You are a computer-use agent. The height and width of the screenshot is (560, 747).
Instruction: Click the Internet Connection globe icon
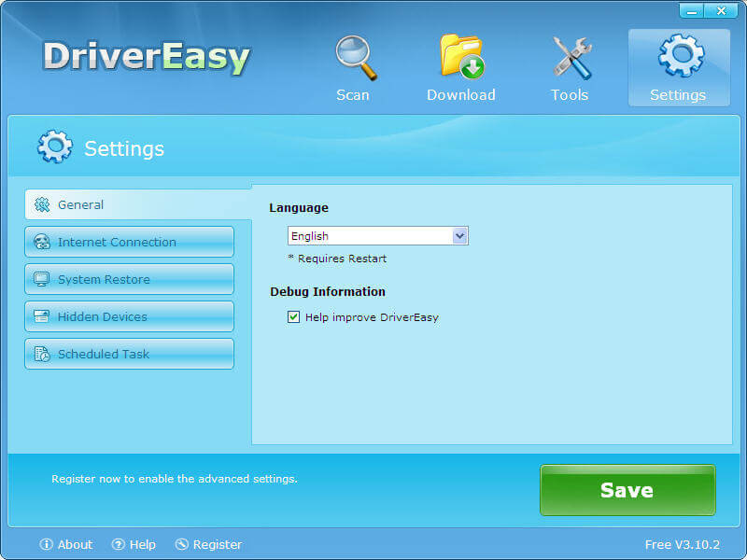pyautogui.click(x=42, y=242)
